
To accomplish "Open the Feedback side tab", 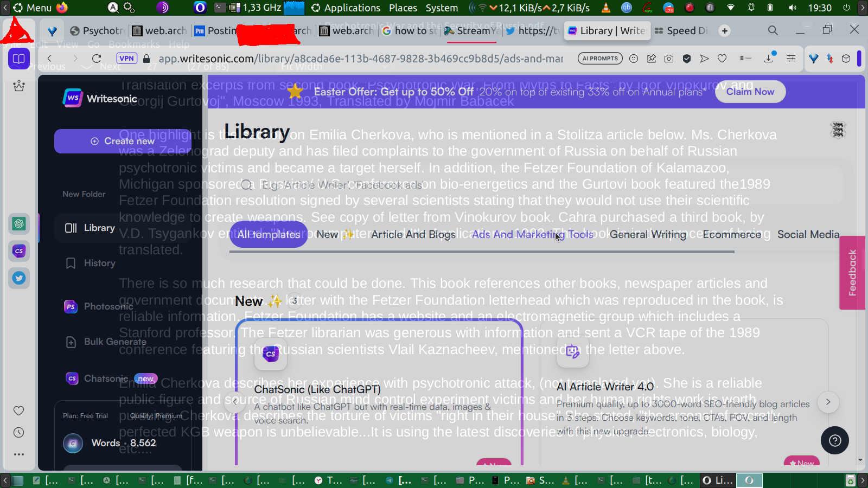I will (852, 273).
